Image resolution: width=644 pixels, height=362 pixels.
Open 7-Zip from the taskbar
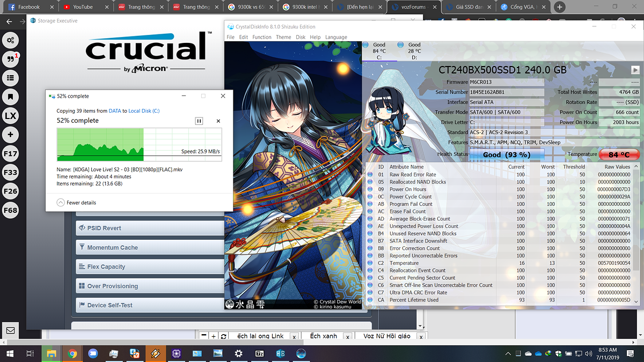coord(259,353)
